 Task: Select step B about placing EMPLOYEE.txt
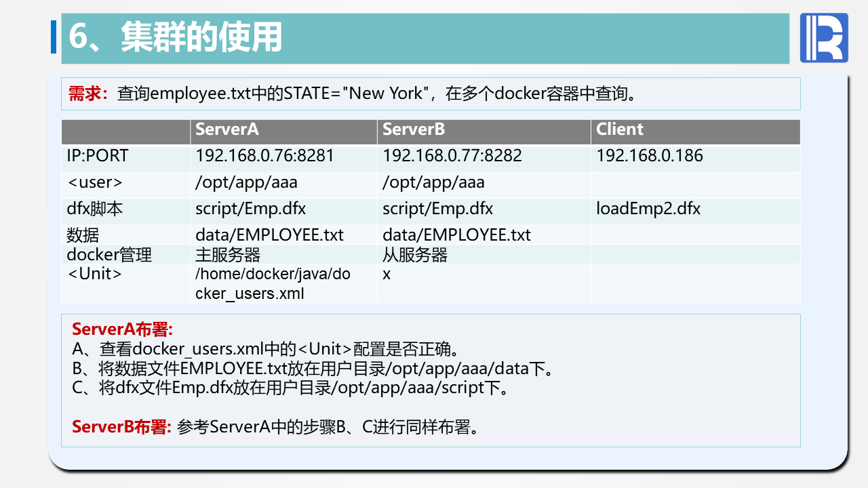(x=313, y=369)
